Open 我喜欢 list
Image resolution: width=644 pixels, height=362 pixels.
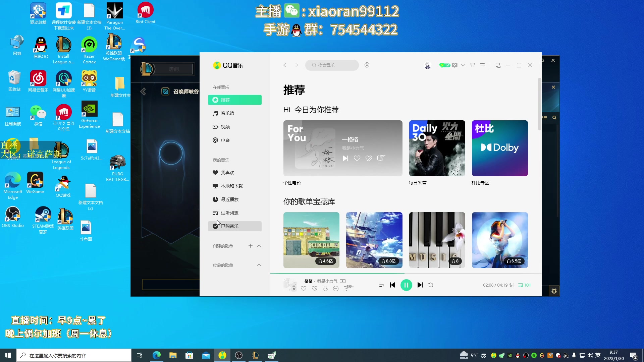pos(235,173)
